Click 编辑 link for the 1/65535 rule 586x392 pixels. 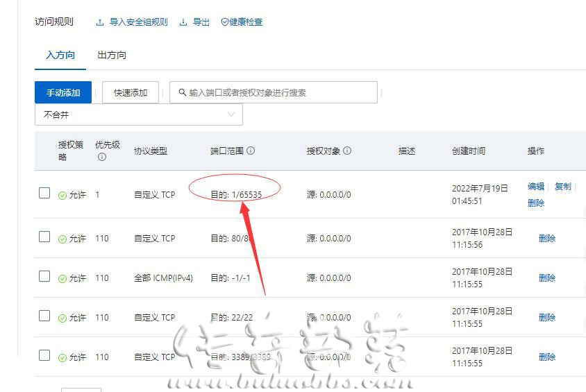pyautogui.click(x=536, y=187)
